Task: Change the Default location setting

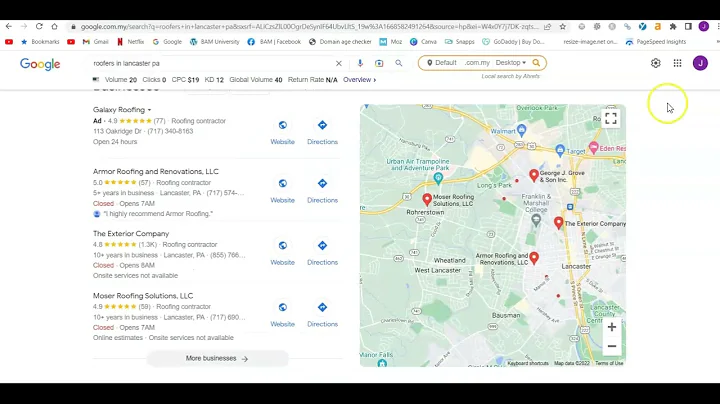Action: (441, 62)
